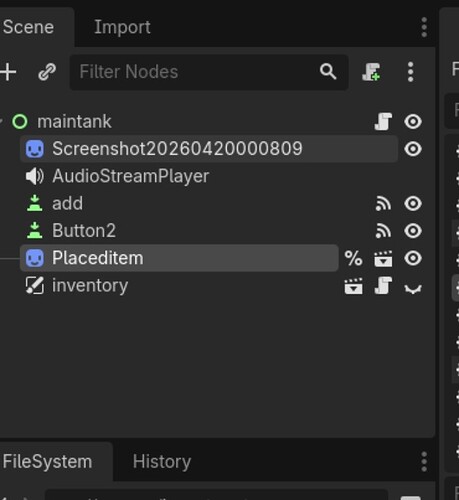The width and height of the screenshot is (459, 500).
Task: Attach a new script with the scroll-plus icon
Action: [371, 72]
